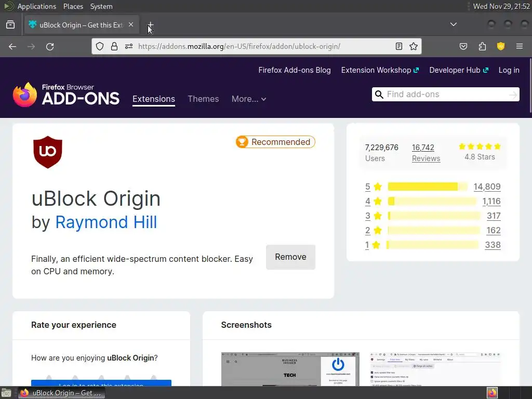Submit search with the arrow icon
Image resolution: width=532 pixels, height=399 pixels.
pyautogui.click(x=513, y=95)
